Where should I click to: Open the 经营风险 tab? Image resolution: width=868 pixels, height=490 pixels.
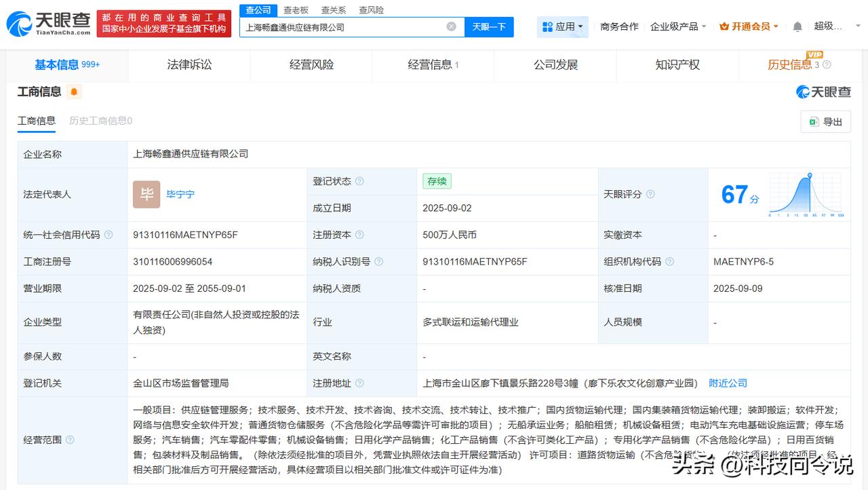(311, 64)
